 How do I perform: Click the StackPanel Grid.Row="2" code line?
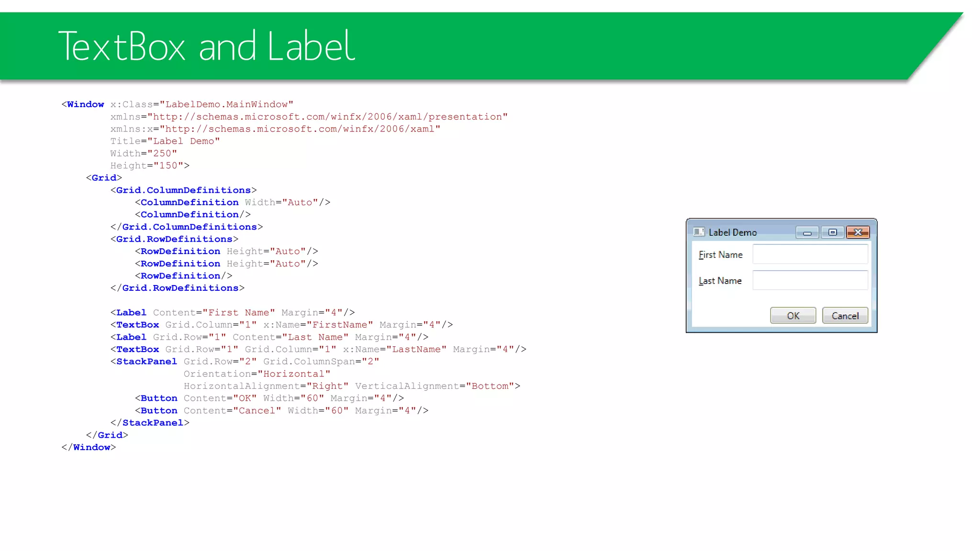(x=245, y=362)
